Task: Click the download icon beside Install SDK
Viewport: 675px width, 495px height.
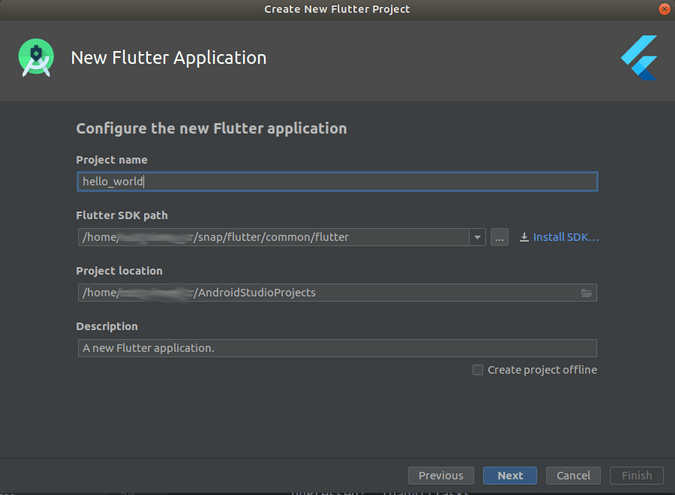Action: coord(524,238)
